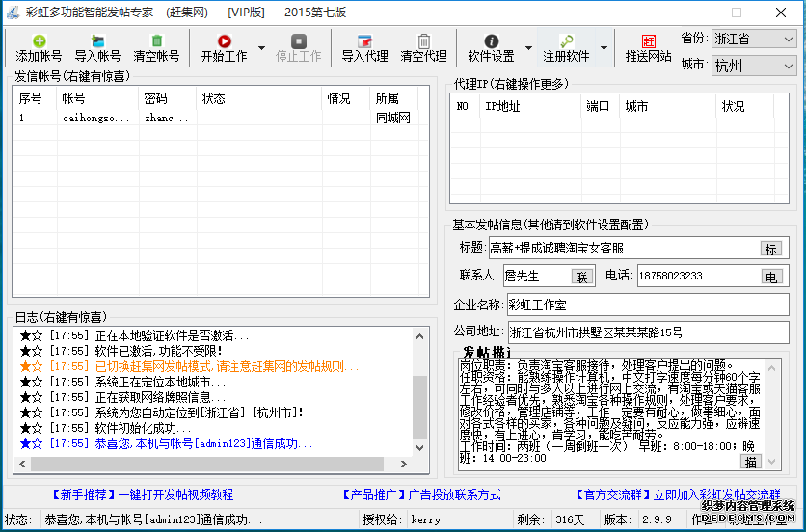Click the 软件已激活,功能不受限 log line
The image size is (806, 532).
coord(121,352)
